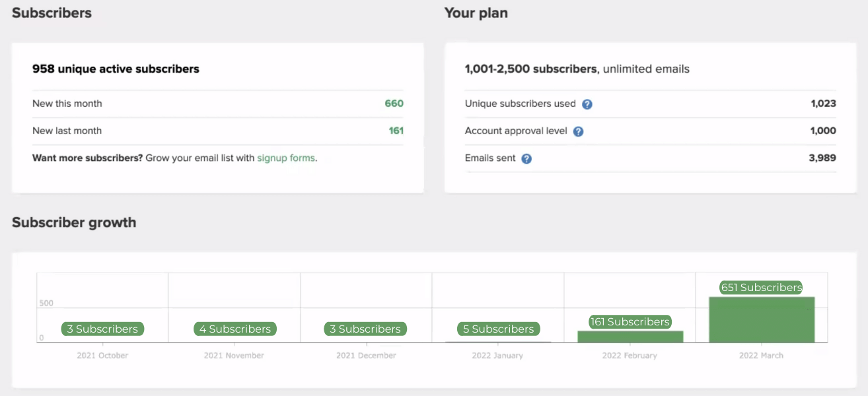Select the 4 Subscribers badge for November

(x=234, y=329)
